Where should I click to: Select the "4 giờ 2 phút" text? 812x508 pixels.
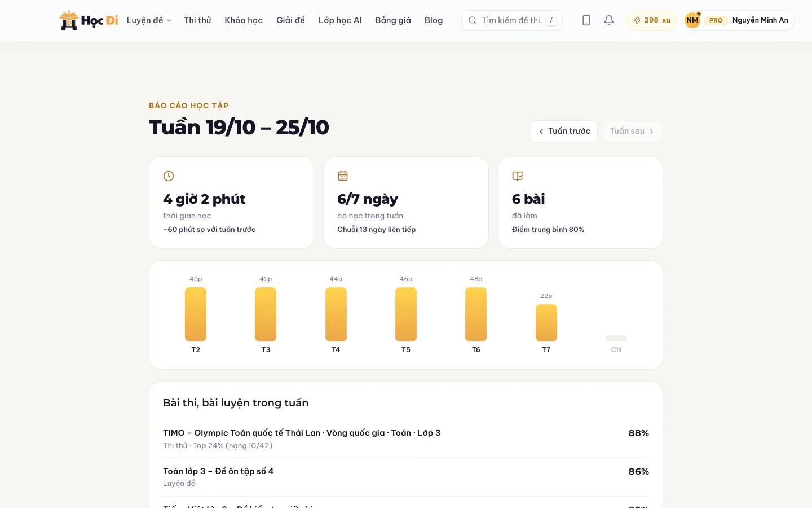204,199
